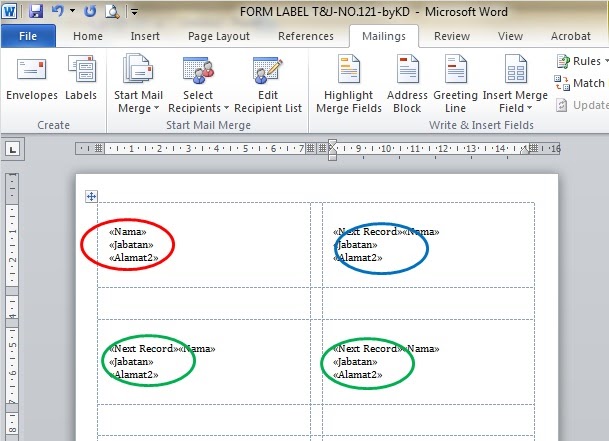Open the File tab
609x441 pixels.
coord(28,36)
